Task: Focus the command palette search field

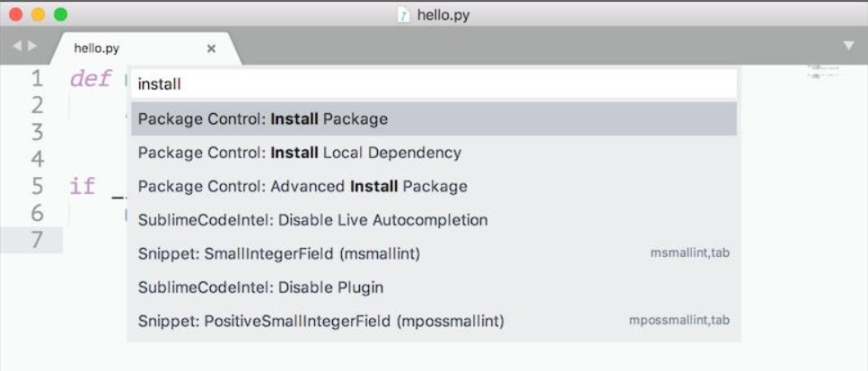Action: 434,84
